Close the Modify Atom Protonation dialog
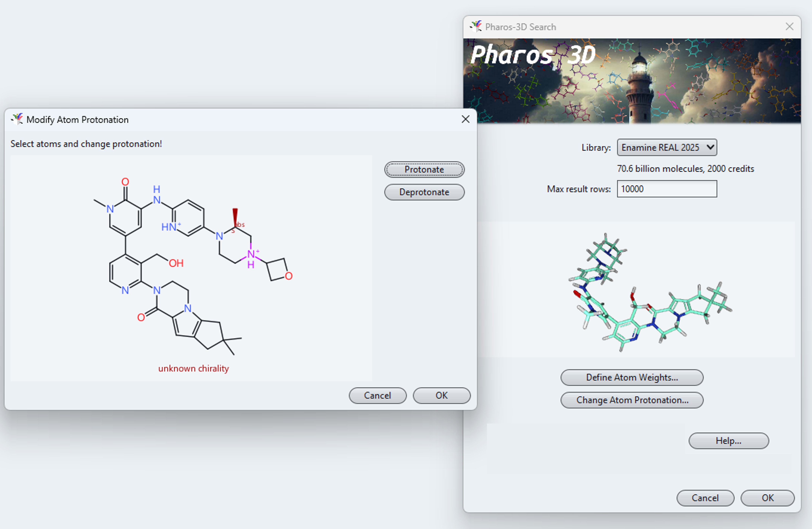 pyautogui.click(x=465, y=119)
